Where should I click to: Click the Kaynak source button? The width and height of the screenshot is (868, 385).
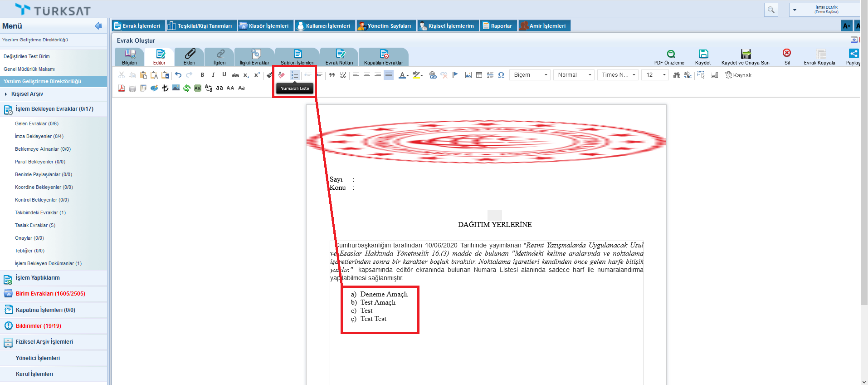738,75
